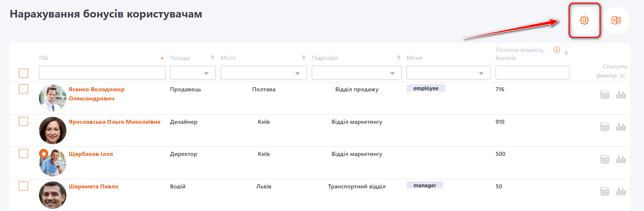Tick the select-all checkbox in header row
Screen dimensions: 644x211
pos(24,73)
